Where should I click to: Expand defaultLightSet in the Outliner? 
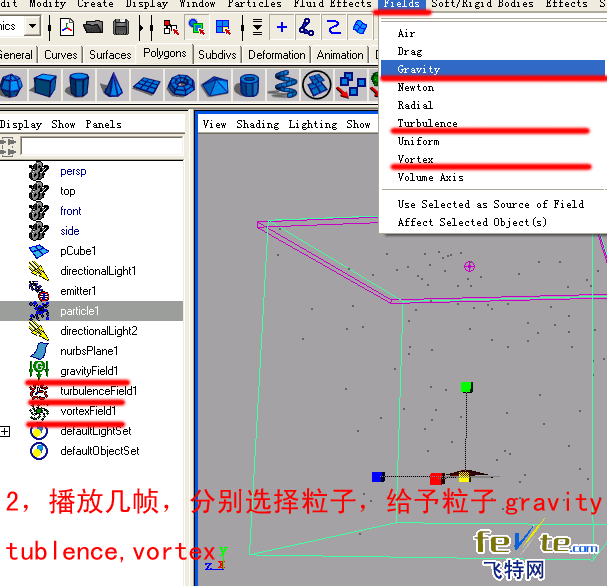[x=5, y=431]
